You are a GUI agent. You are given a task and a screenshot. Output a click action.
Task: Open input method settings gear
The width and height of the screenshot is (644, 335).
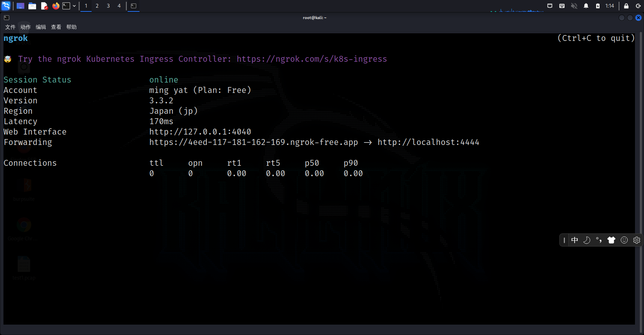coord(637,240)
